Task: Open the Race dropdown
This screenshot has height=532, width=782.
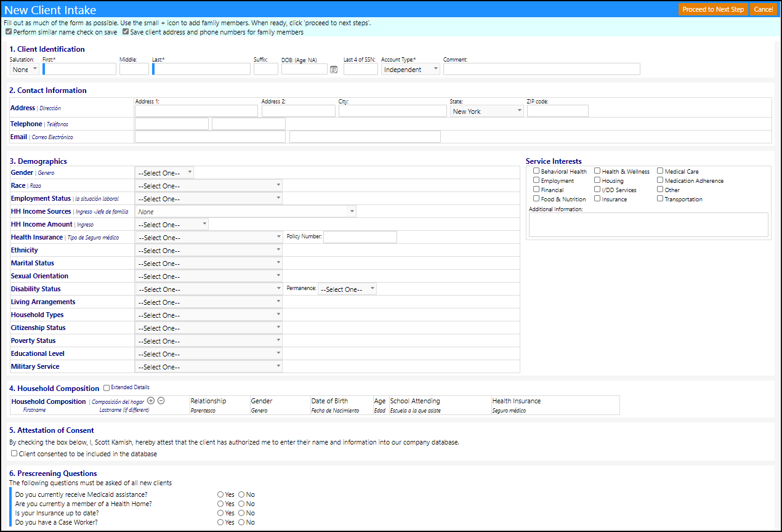Action: (209, 185)
